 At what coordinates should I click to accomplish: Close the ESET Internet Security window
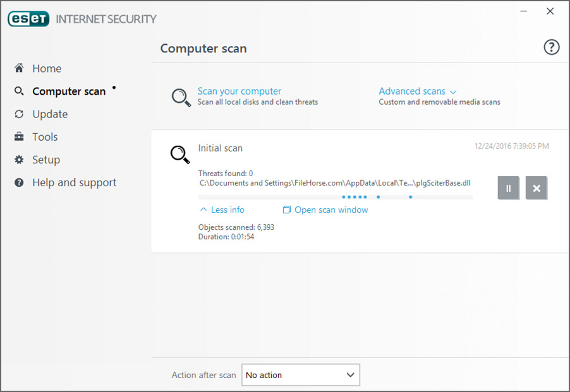pos(550,11)
